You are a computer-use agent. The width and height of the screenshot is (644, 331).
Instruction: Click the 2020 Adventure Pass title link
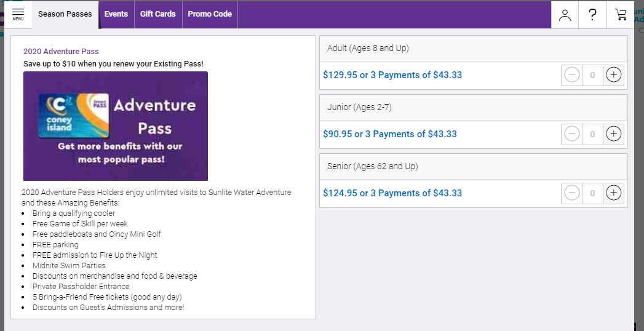(61, 51)
